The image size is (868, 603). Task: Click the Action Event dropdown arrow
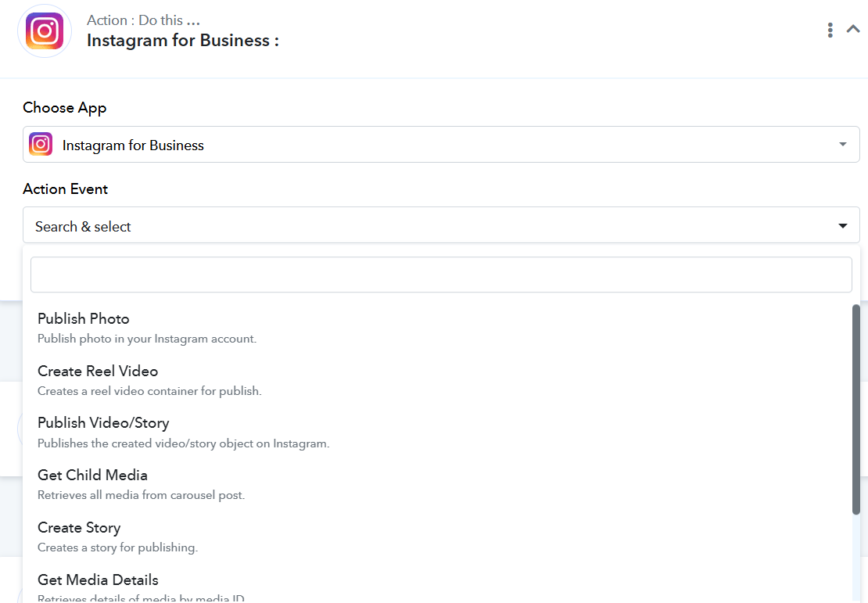coord(842,226)
